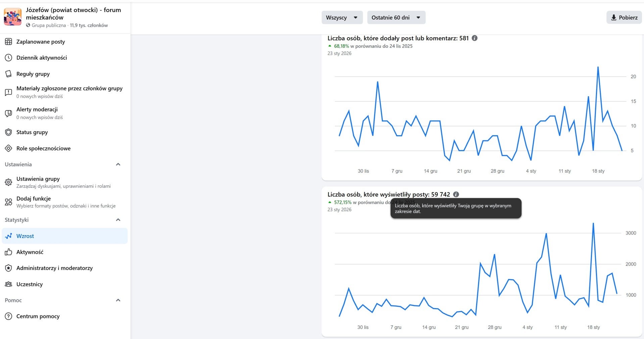Click the Role społecznościowe diamond icon
Image resolution: width=644 pixels, height=339 pixels.
pyautogui.click(x=8, y=148)
